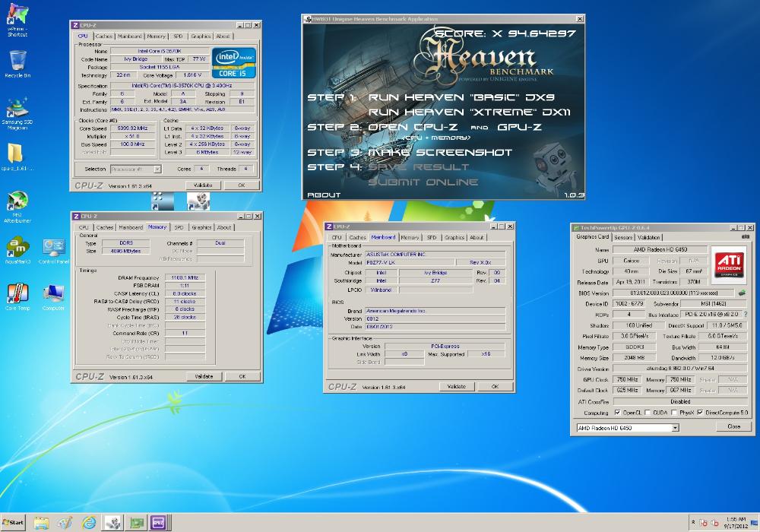Click the Driver Version field in GPU-Z
760x532 pixels.
coord(680,369)
